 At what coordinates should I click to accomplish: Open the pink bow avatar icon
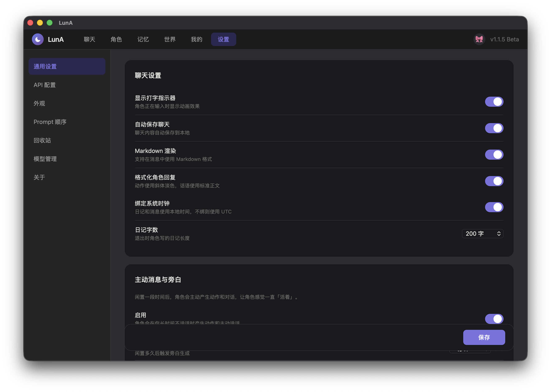tap(479, 39)
